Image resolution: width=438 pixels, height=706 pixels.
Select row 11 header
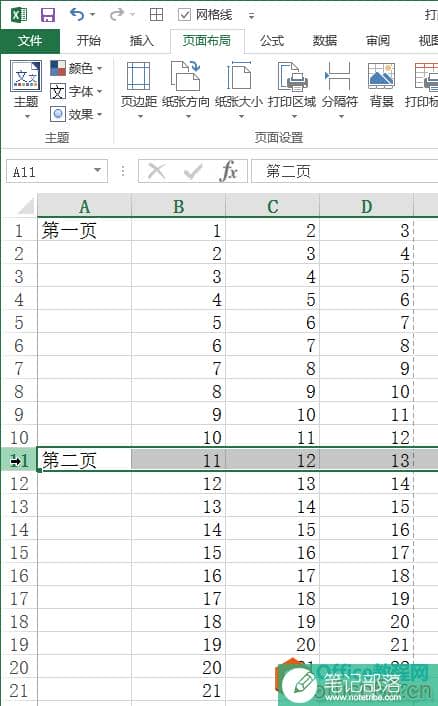18,461
